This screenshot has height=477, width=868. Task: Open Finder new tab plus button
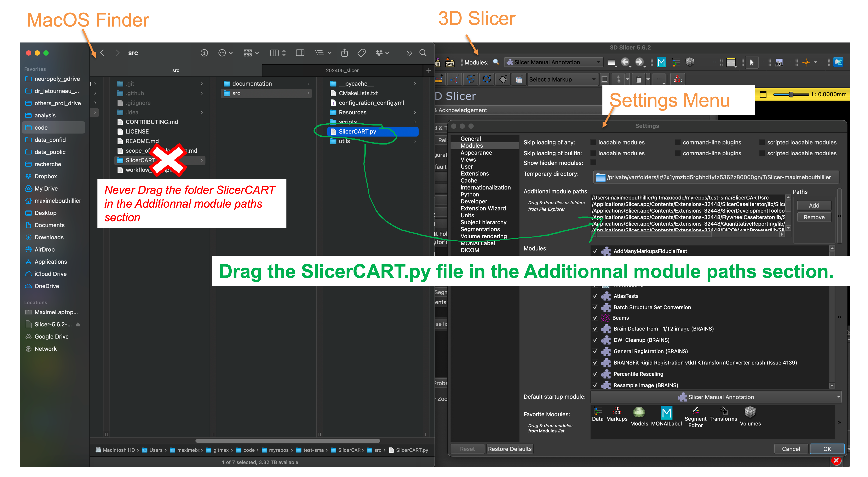[x=428, y=71]
